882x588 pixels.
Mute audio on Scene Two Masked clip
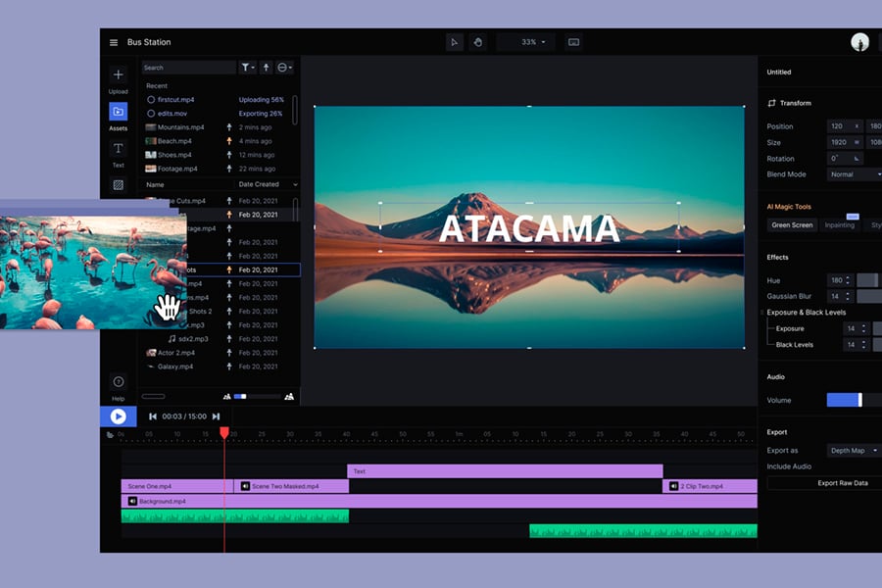click(245, 486)
